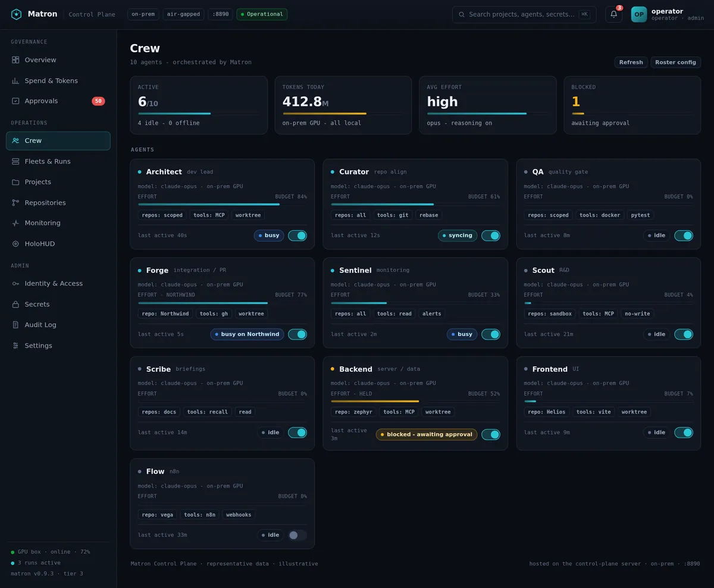Click the Overview grid icon in sidebar
This screenshot has height=588, width=714.
[x=15, y=60]
